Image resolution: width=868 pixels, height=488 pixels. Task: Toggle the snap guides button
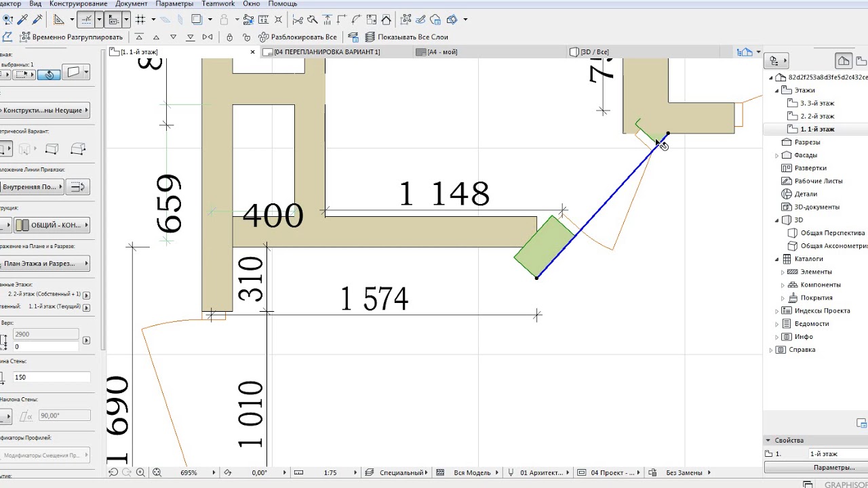86,20
